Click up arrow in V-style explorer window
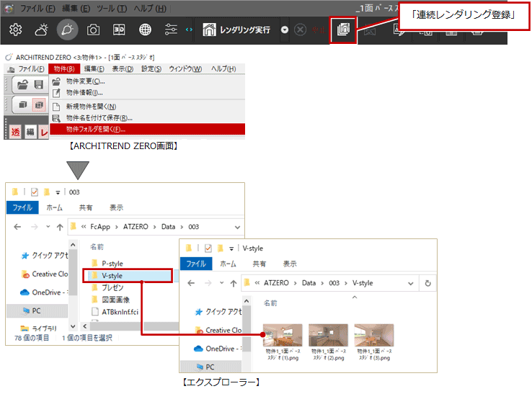The width and height of the screenshot is (532, 394). [x=234, y=283]
